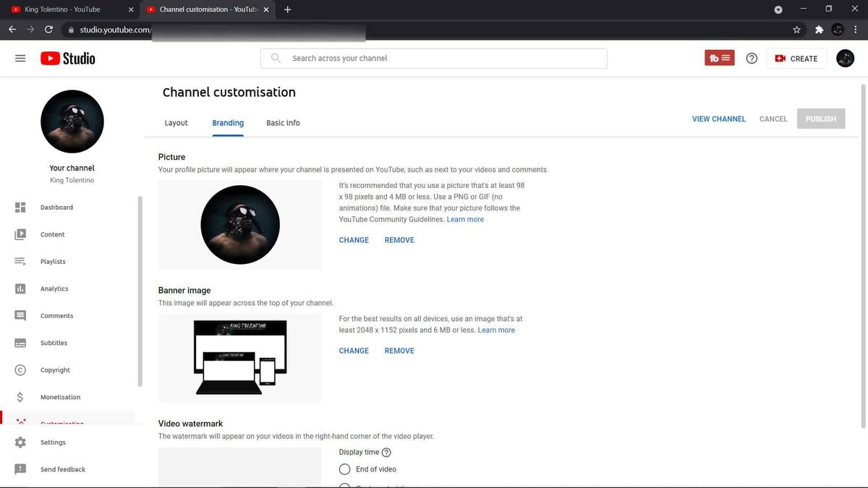868x488 pixels.
Task: Click CHANGE under Banner image
Action: click(x=354, y=351)
